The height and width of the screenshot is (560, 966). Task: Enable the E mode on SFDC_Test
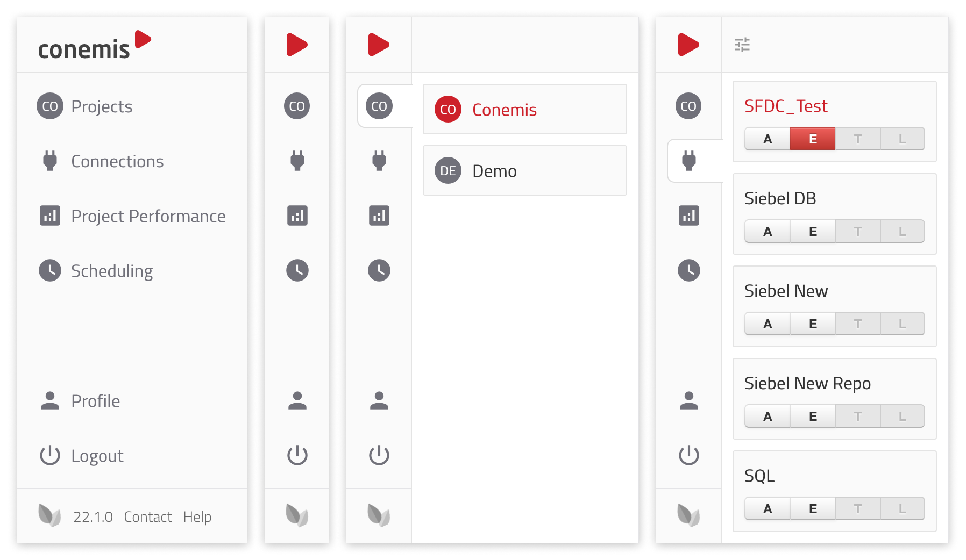[813, 138]
